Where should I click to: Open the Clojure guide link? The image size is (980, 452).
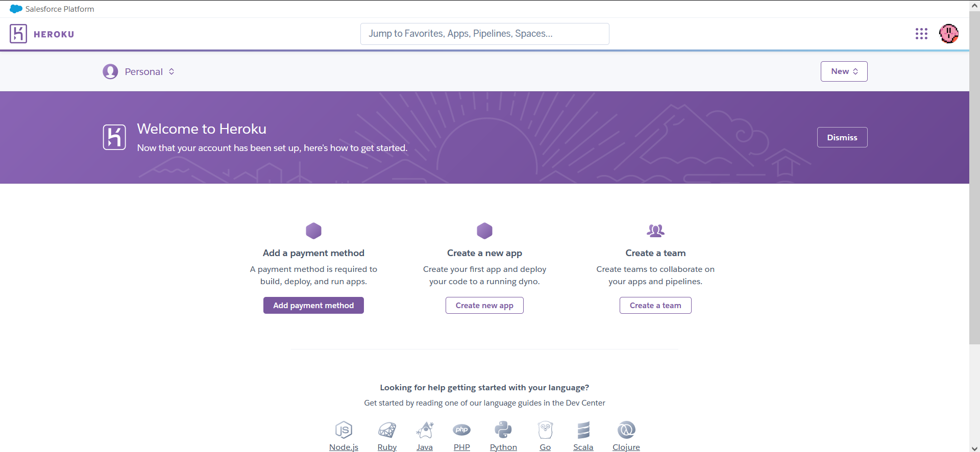click(x=626, y=447)
